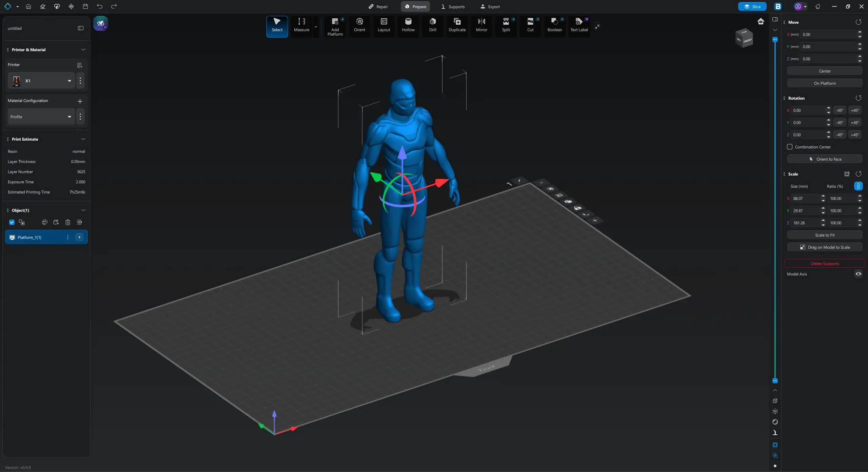This screenshot has width=868, height=472.
Task: Open the Boolean tool
Action: coord(555,26)
